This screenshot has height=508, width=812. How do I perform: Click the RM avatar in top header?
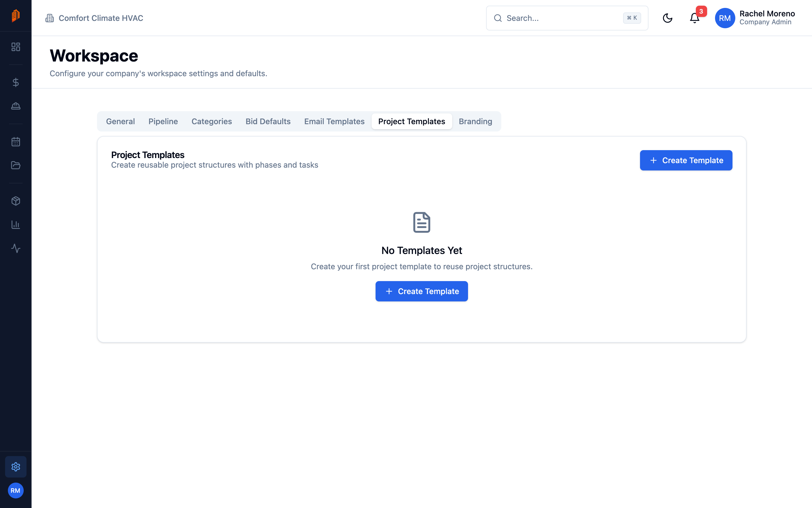click(725, 18)
